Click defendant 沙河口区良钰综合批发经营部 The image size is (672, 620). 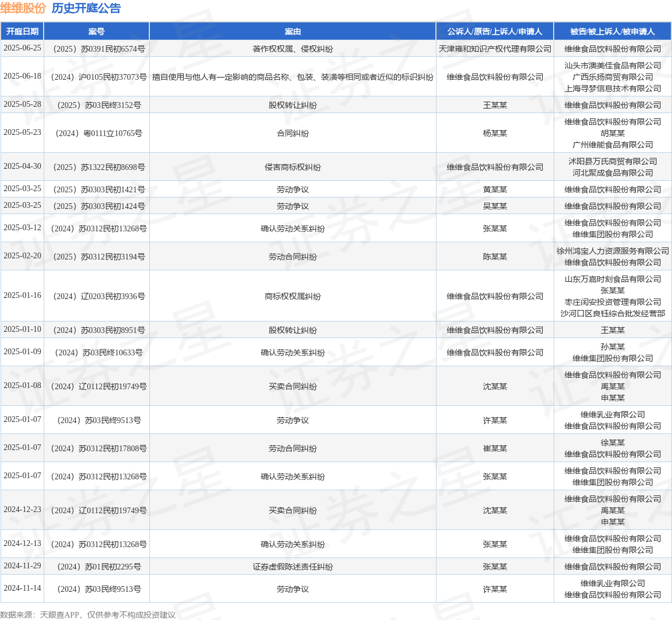(612, 313)
